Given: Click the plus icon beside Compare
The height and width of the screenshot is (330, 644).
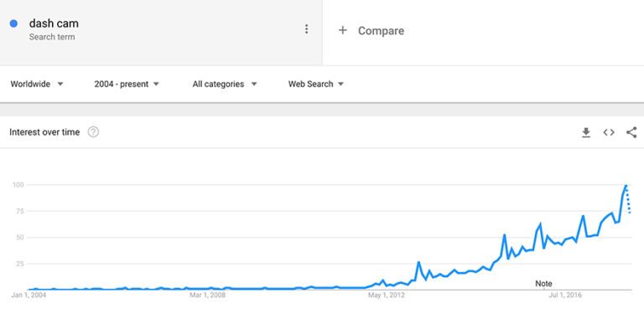Looking at the screenshot, I should coord(342,30).
